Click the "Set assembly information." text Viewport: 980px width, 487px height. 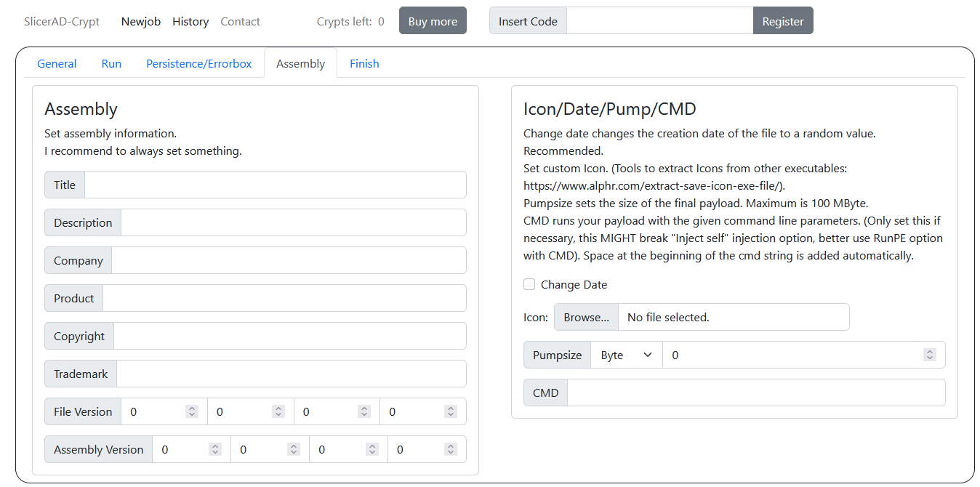111,134
